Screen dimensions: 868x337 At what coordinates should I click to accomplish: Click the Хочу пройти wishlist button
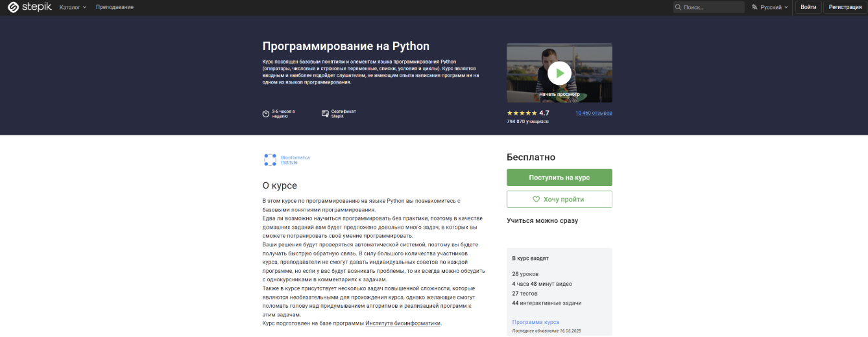click(x=559, y=199)
